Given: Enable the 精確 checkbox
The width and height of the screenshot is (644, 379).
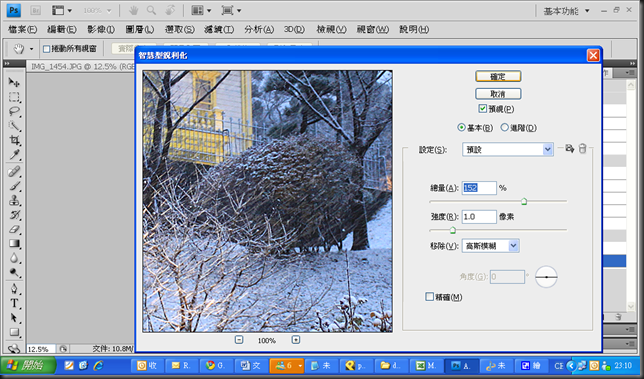Looking at the screenshot, I should pyautogui.click(x=430, y=296).
